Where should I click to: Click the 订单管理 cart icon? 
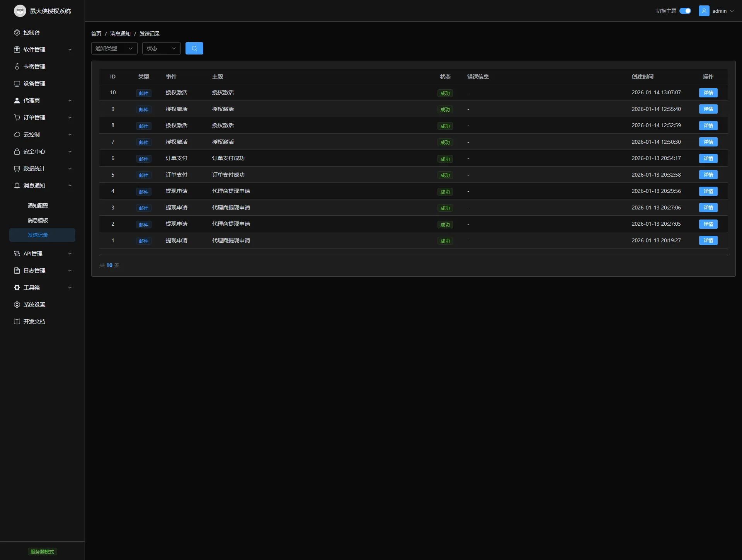click(x=17, y=117)
